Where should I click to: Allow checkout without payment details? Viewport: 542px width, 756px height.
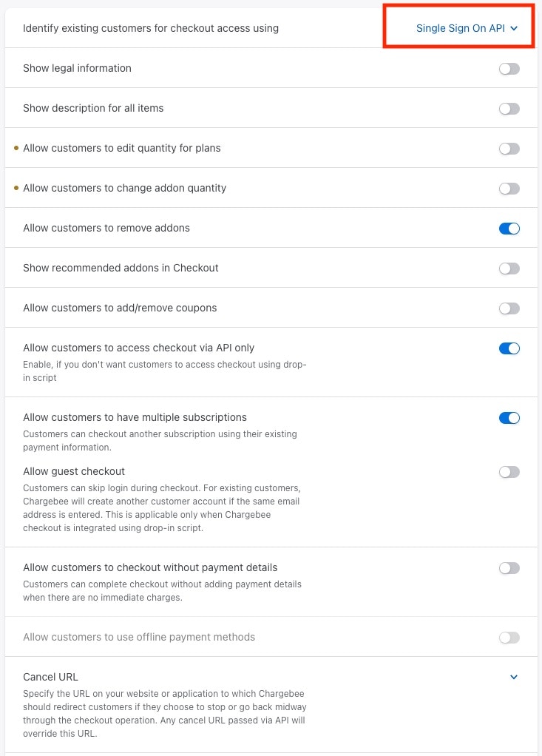509,570
